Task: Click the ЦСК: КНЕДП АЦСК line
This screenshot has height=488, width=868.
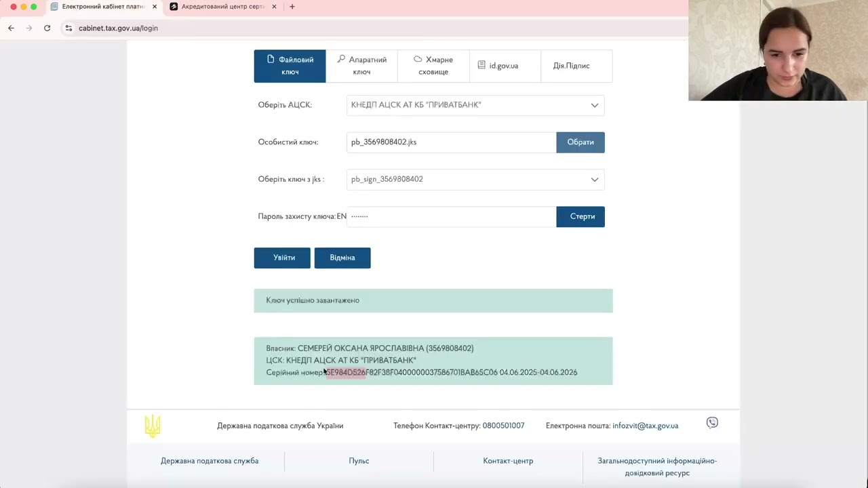Action: (x=341, y=361)
